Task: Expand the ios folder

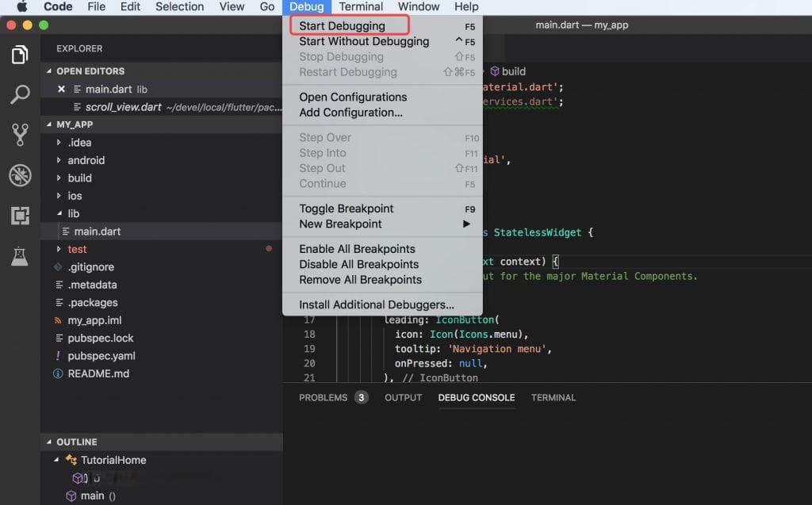Action: 59,195
